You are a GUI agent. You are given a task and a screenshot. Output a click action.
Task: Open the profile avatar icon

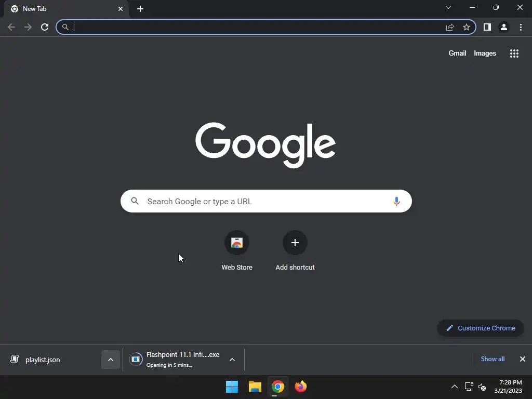click(504, 27)
